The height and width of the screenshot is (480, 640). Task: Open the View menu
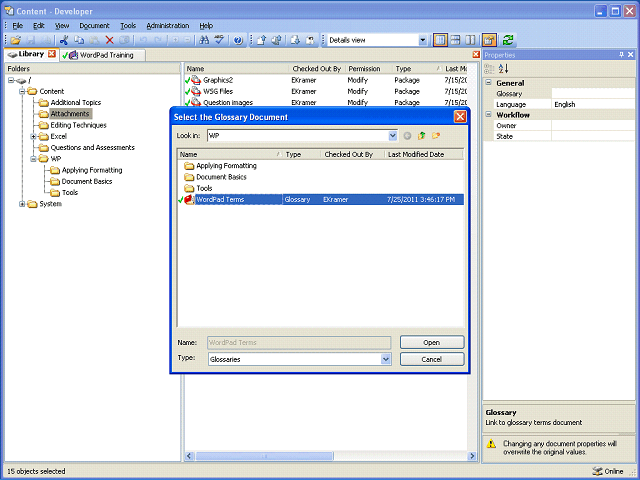click(x=62, y=26)
